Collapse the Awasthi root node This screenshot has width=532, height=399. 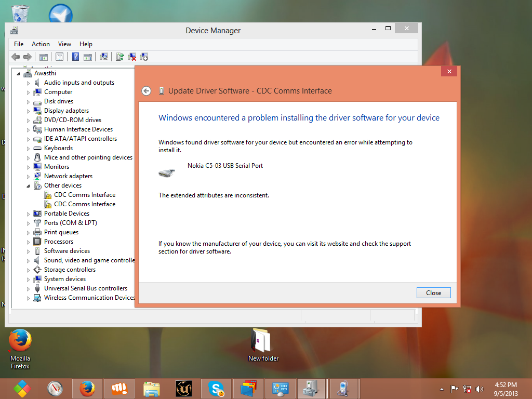pos(18,74)
